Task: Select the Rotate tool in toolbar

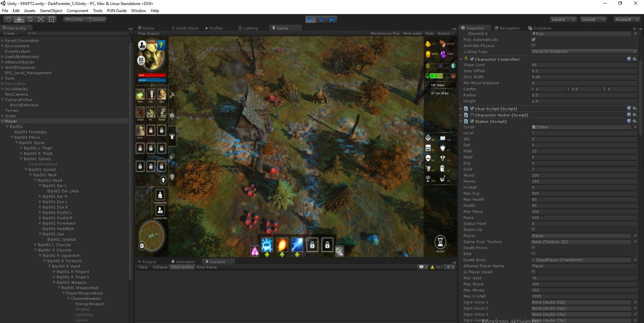Action: click(30, 19)
